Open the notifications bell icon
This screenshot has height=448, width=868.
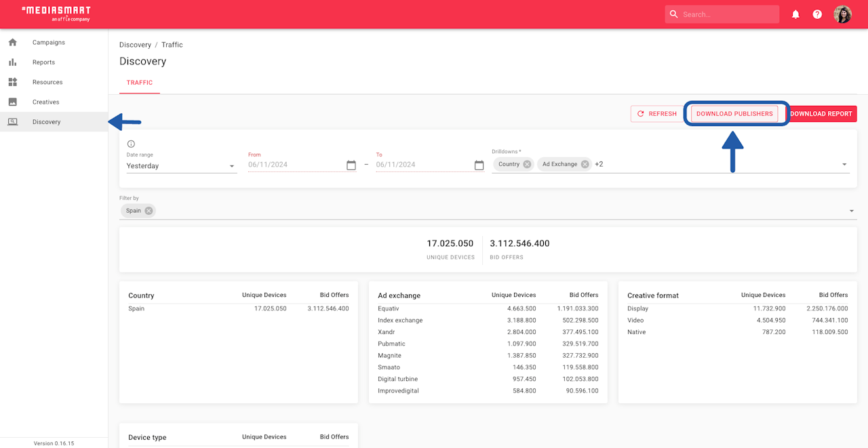pos(795,14)
